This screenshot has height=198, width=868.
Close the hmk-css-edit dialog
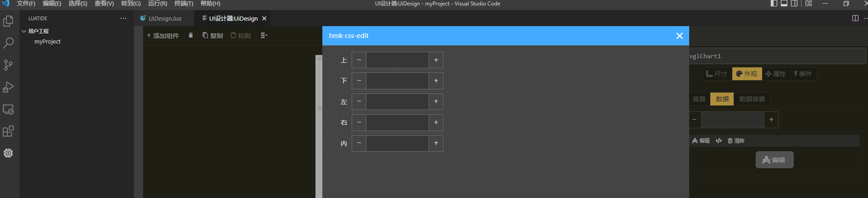[x=680, y=36]
